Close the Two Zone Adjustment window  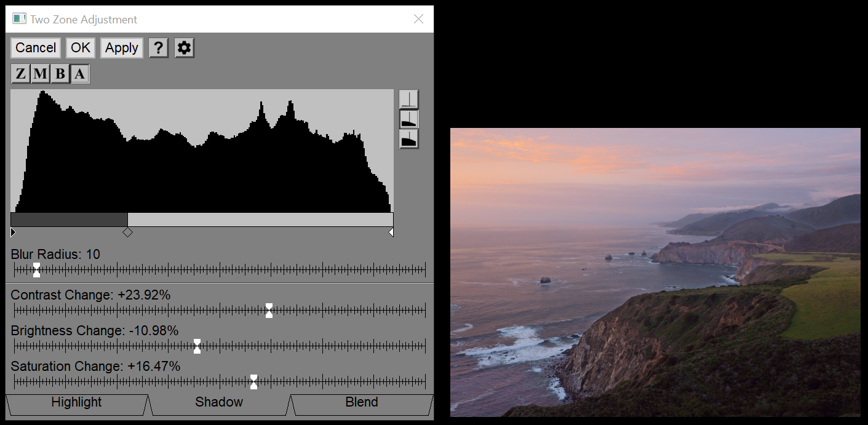point(419,19)
